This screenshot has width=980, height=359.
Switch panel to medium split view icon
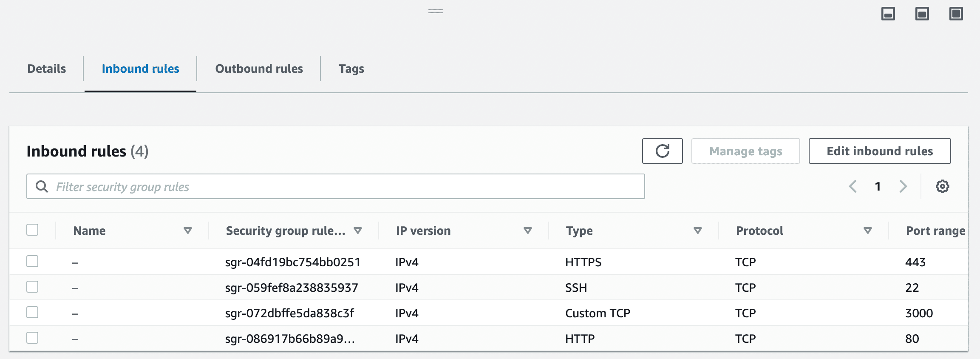[922, 14]
